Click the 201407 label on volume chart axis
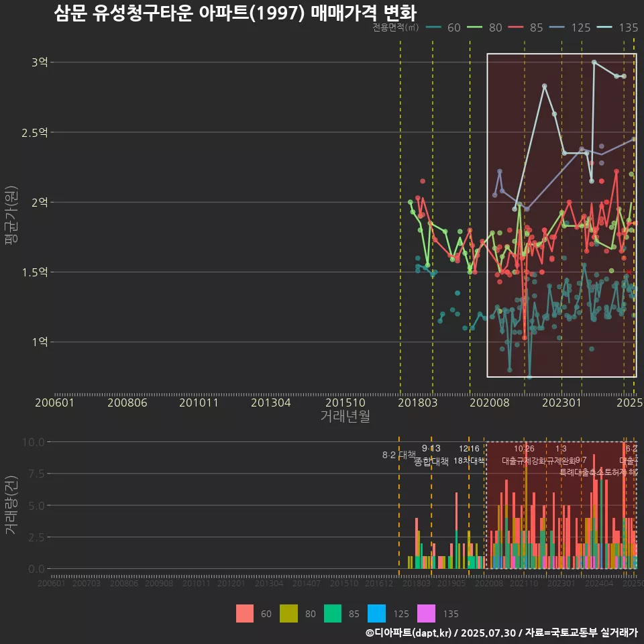644x644 pixels. click(x=306, y=583)
